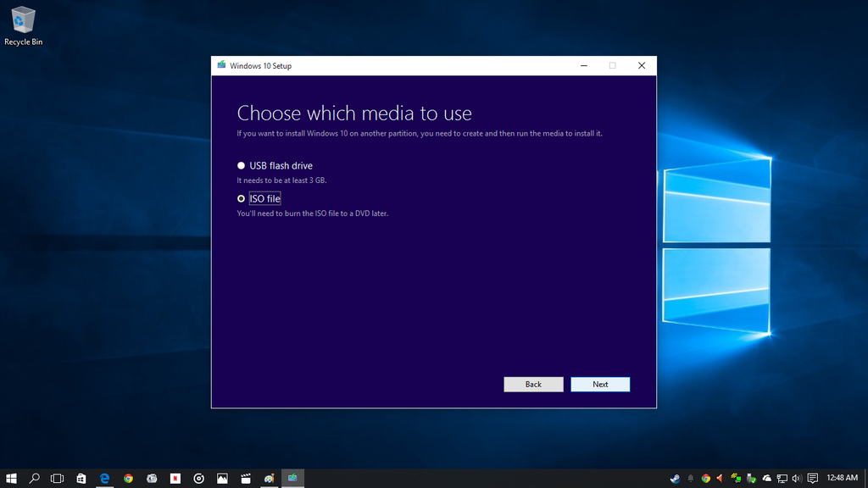Open Movies & TV clapperboard icon
The height and width of the screenshot is (488, 868).
point(246,478)
